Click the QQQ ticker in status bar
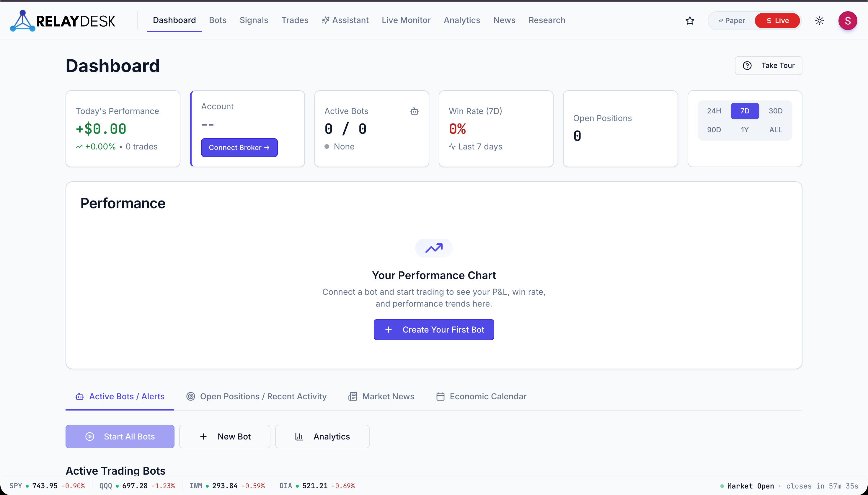Viewport: 868px width, 495px height. (x=137, y=486)
